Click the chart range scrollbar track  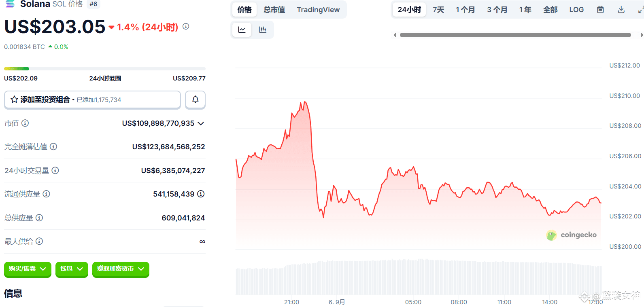pos(515,35)
